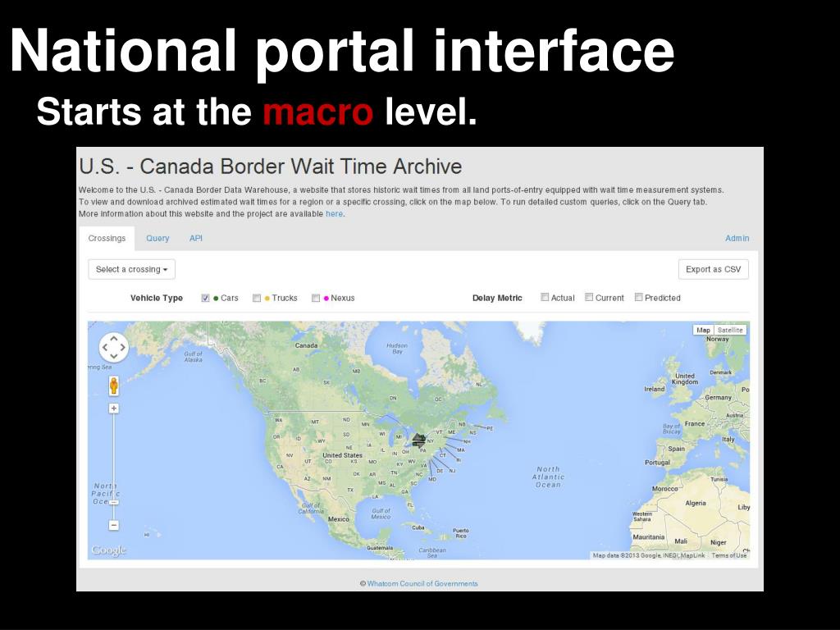
Task: Enable the Nexus checkbox
Action: [x=316, y=298]
